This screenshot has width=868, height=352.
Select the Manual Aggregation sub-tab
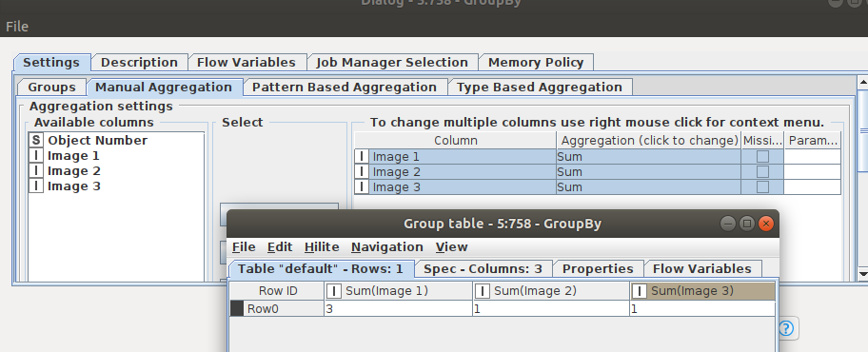[x=164, y=88]
